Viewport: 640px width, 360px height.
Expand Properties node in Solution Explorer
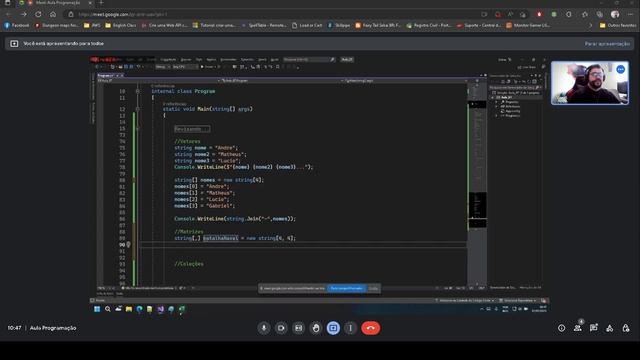pos(497,102)
